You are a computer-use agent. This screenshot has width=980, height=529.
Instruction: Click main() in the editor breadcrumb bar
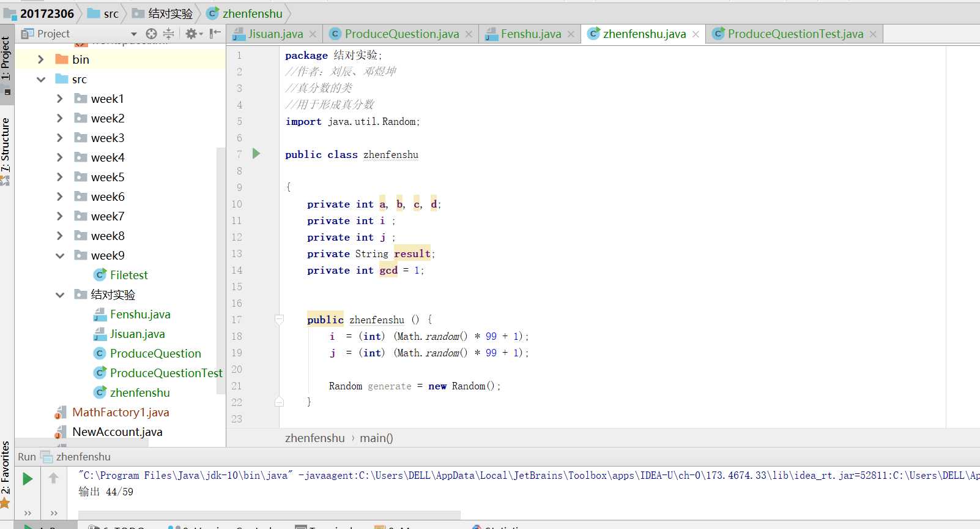pyautogui.click(x=376, y=438)
